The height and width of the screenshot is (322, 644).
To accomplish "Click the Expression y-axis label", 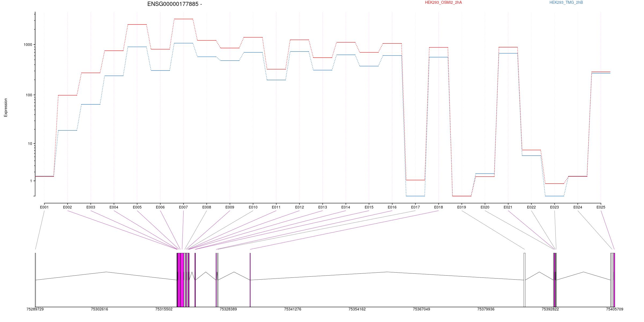I will 6,108.
